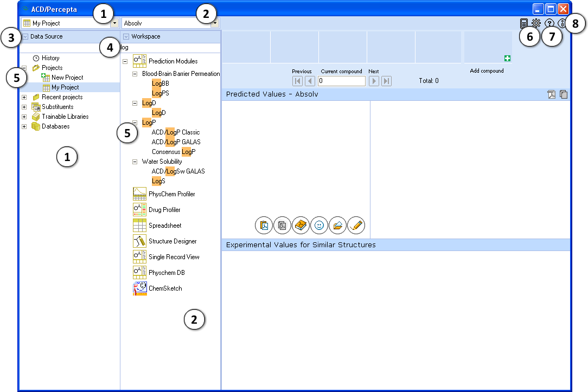Toggle the Workspace panel header checkbox

pos(126,37)
